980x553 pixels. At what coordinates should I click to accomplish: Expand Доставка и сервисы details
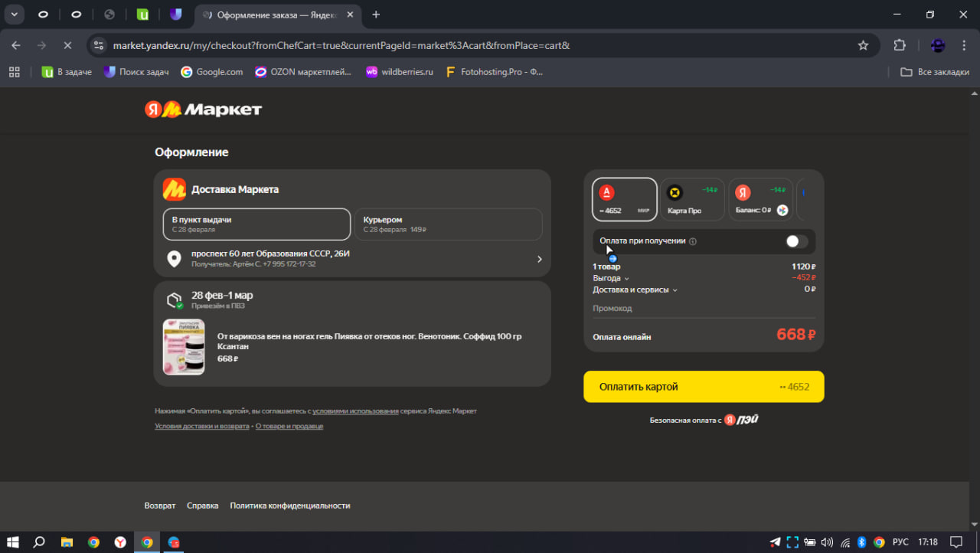[635, 290]
